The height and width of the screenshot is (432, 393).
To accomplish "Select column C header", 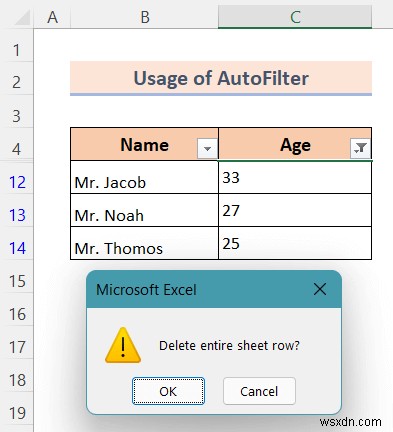I will click(295, 17).
